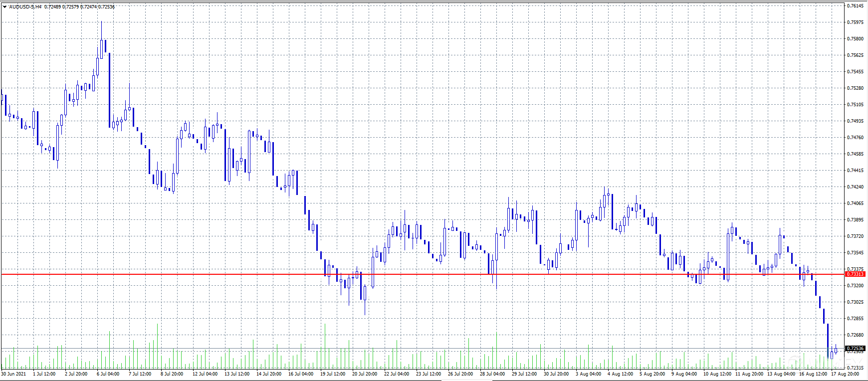Image resolution: width=868 pixels, height=381 pixels.
Task: Click the 0.72680 price scale label
Action: coord(855,335)
